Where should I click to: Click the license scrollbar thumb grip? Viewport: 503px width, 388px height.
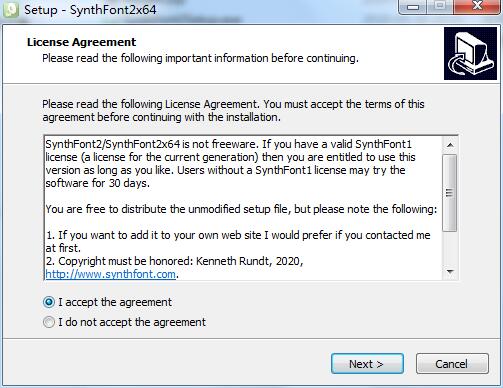coord(450,193)
